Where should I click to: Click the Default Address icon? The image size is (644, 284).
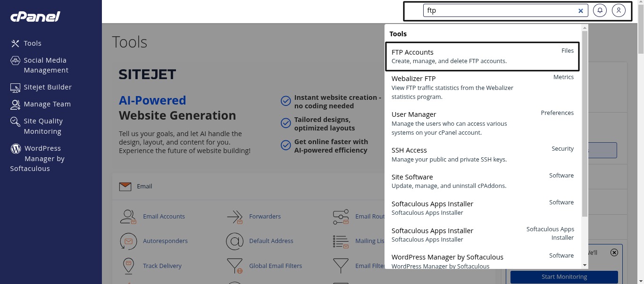point(234,241)
